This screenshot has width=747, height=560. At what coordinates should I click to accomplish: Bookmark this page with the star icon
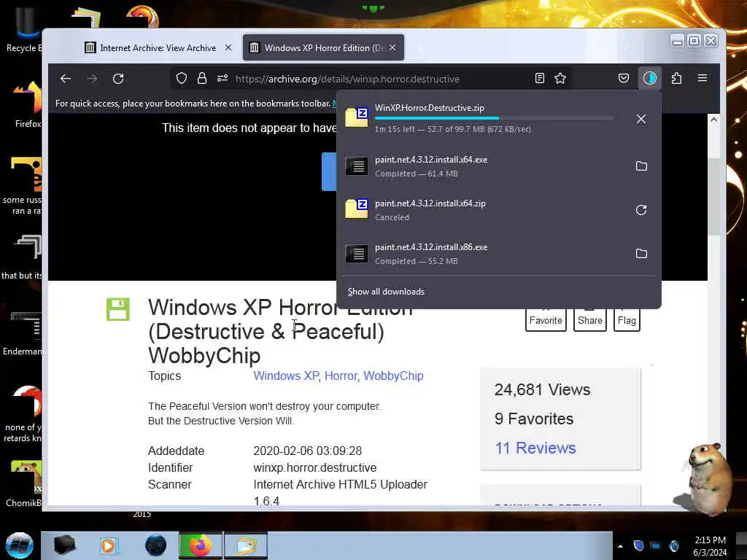(560, 79)
